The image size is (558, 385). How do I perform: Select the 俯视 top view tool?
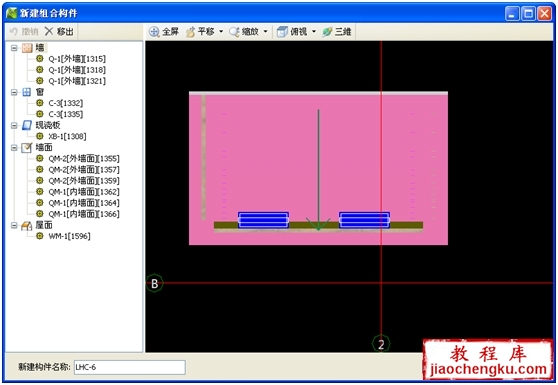click(x=292, y=32)
